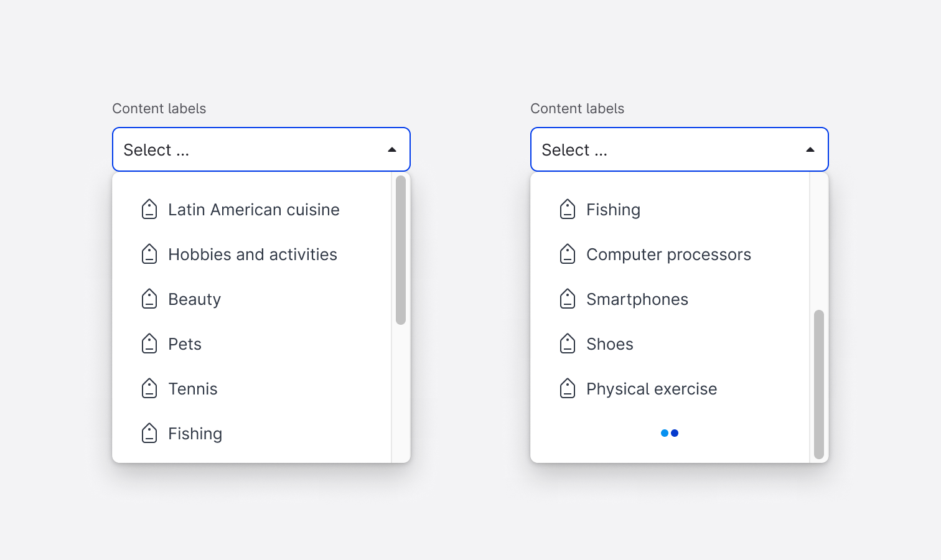
Task: Click the tag icon next to Physical exercise
Action: click(568, 388)
